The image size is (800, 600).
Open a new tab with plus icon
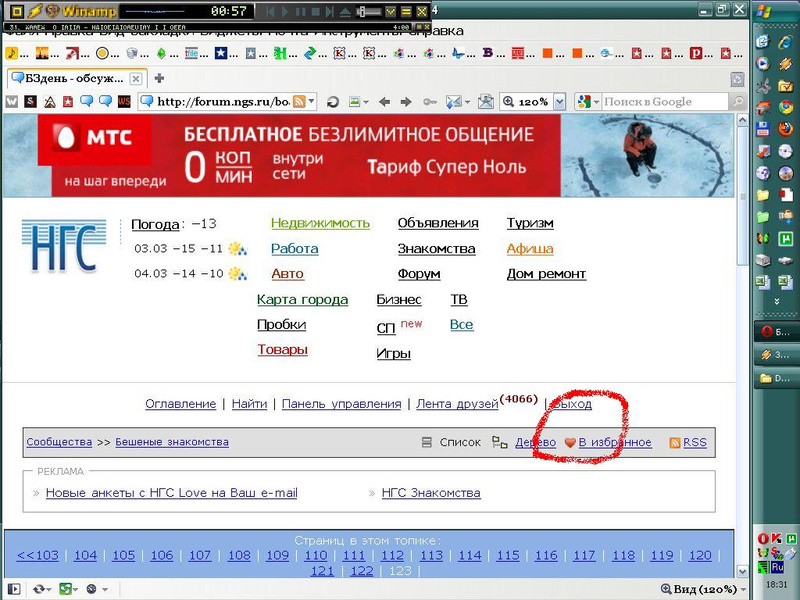click(159, 78)
